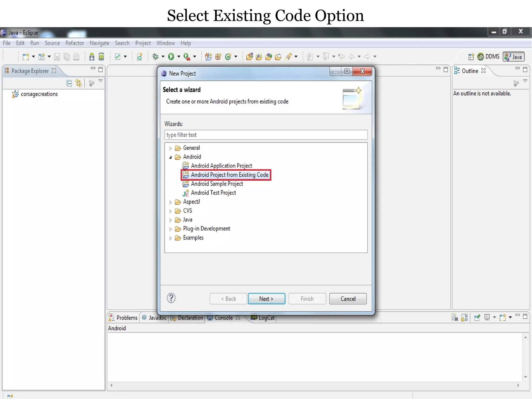Select Android Test Project
532x399 pixels.
(x=209, y=193)
